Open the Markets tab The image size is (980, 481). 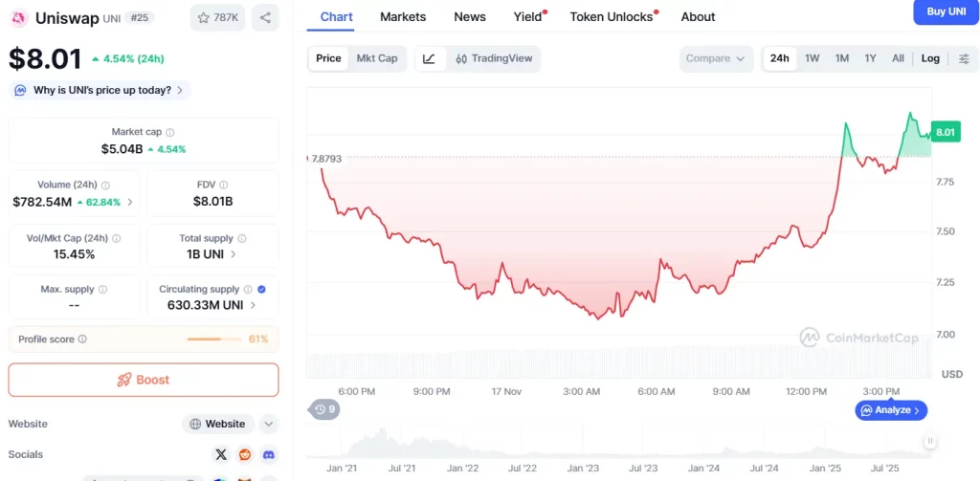tap(403, 17)
